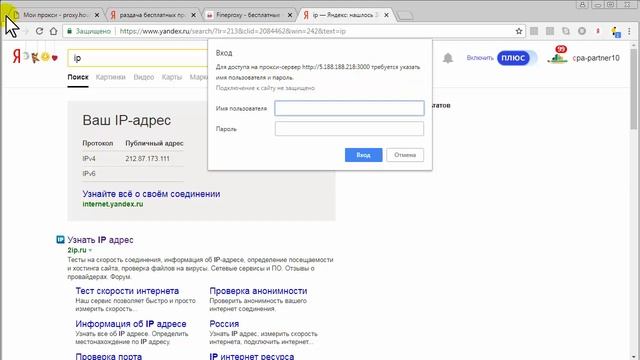Reload the page with the refresh icon

pyautogui.click(x=39, y=31)
